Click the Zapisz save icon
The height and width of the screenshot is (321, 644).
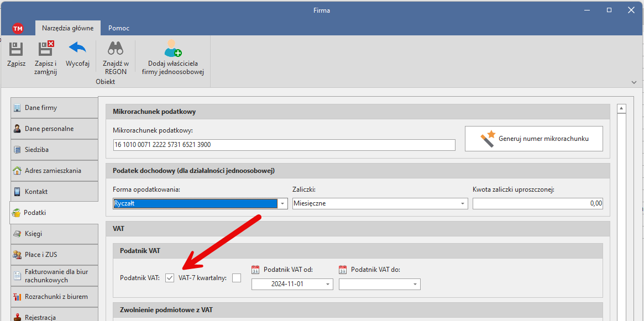tap(16, 49)
